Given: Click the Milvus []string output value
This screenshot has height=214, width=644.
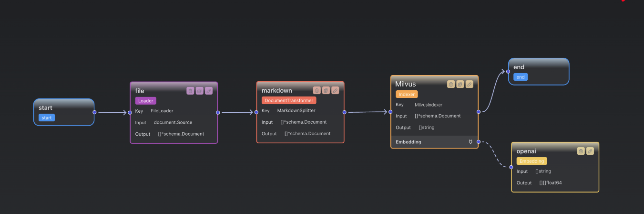Looking at the screenshot, I should tap(427, 128).
